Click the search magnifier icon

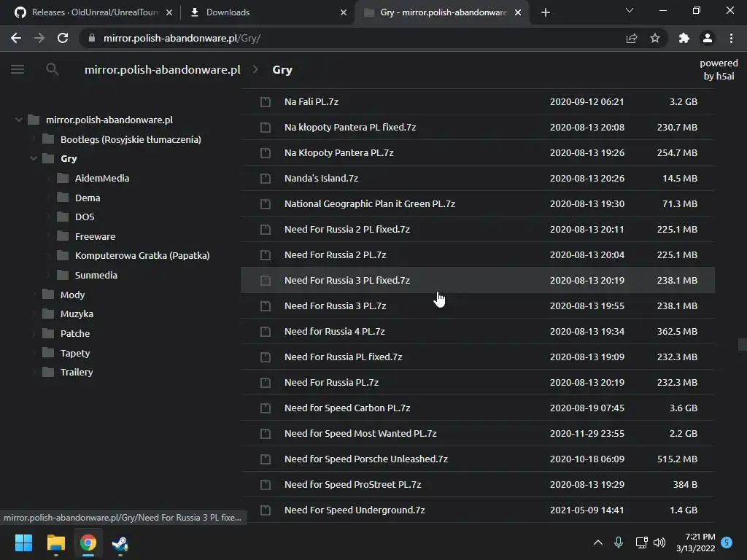click(x=52, y=69)
